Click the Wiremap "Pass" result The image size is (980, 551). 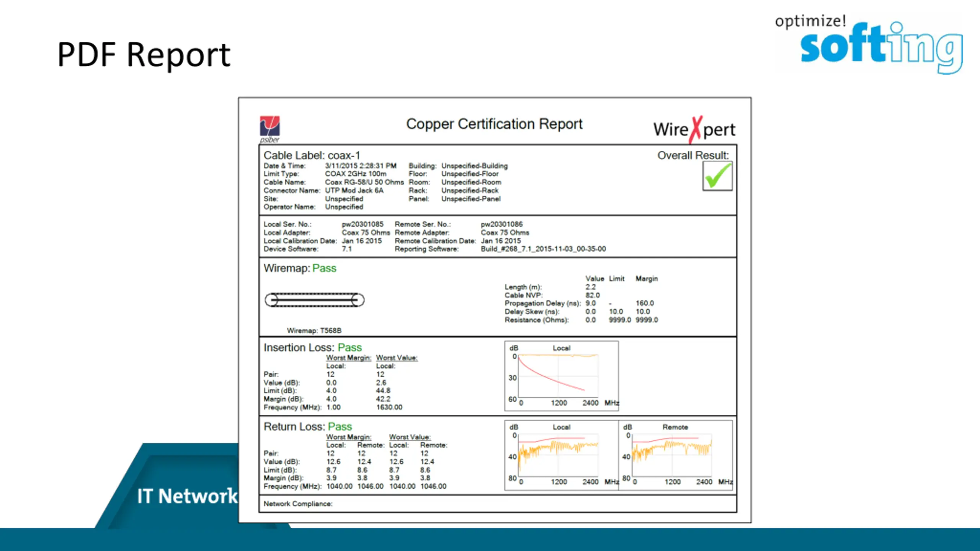324,268
